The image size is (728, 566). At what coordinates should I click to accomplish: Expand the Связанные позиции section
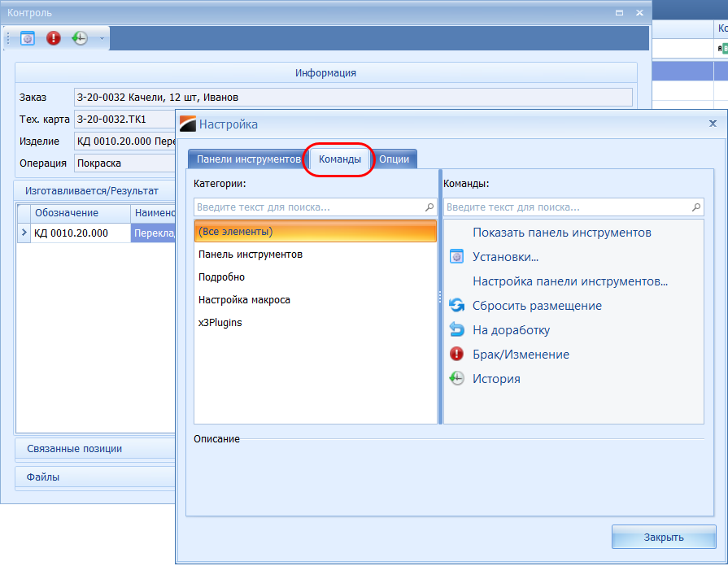pos(75,449)
